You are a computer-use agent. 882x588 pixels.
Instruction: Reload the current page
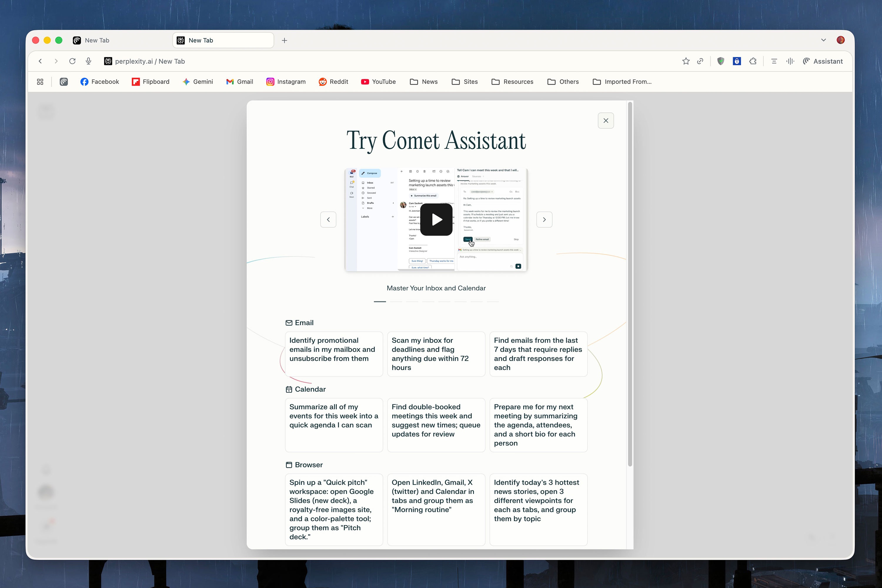tap(72, 61)
